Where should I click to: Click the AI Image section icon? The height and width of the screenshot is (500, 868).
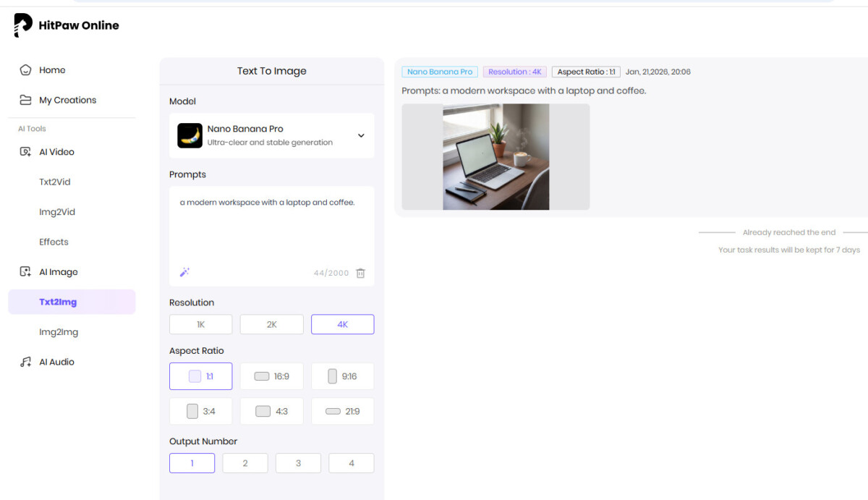[26, 272]
